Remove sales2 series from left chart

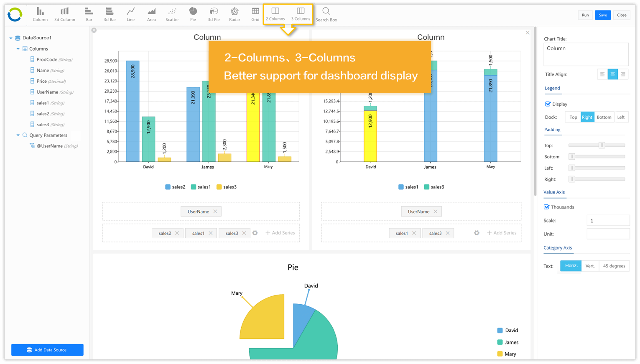177,233
